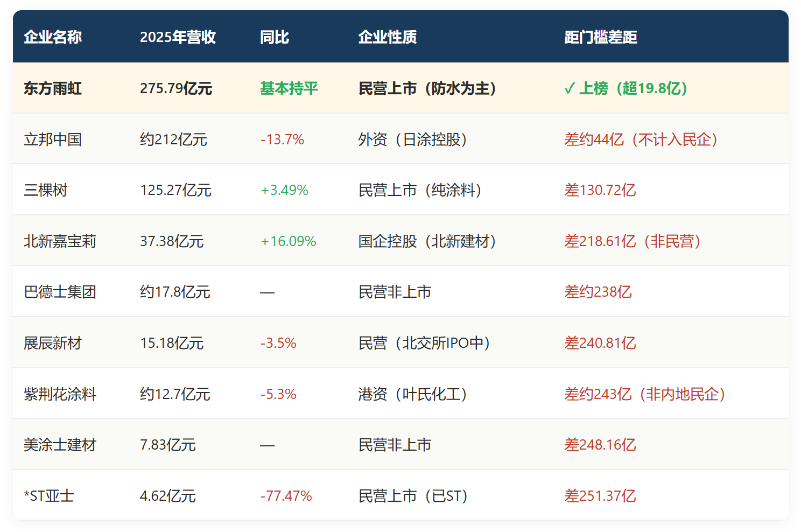
Task: Click the 同比 column header
Action: [275, 37]
